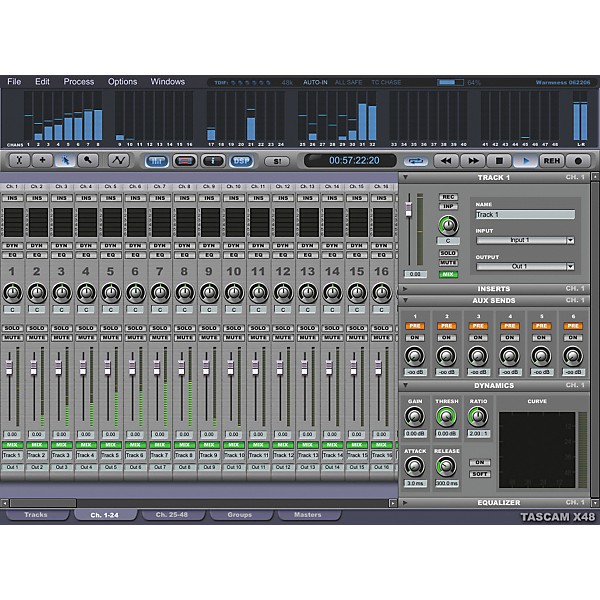The width and height of the screenshot is (600, 600).
Task: Collapse the TRACK 1 section triangle
Action: (405, 178)
